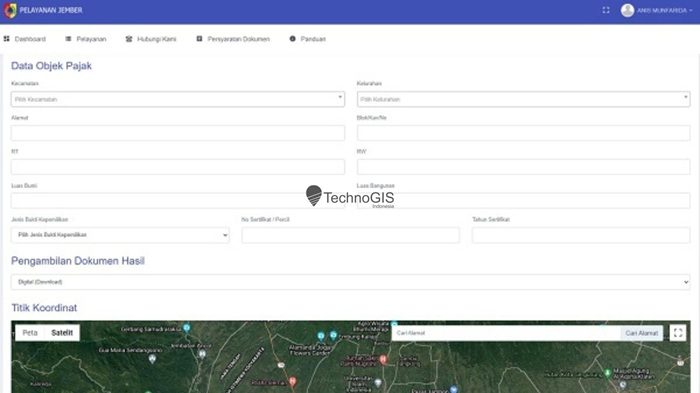Open user avatar profile menu
700x393 pixels.
[x=627, y=10]
